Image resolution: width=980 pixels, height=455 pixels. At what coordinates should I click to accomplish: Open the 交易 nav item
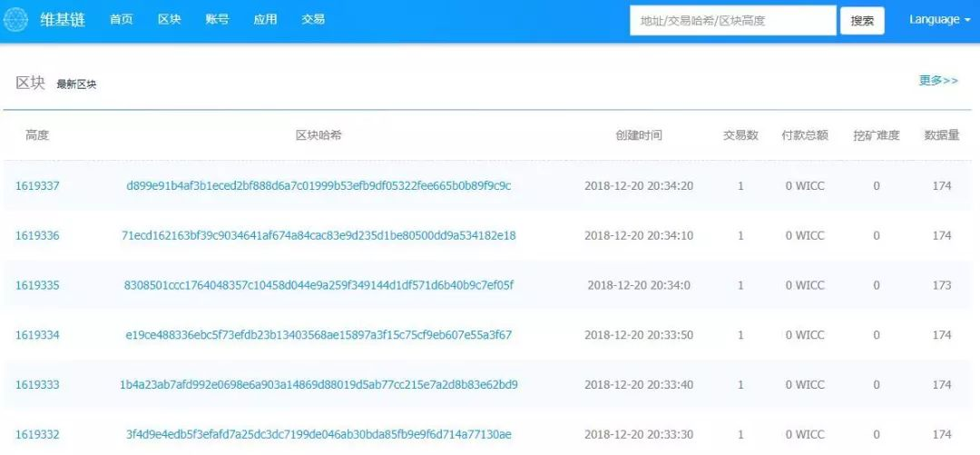coord(313,19)
